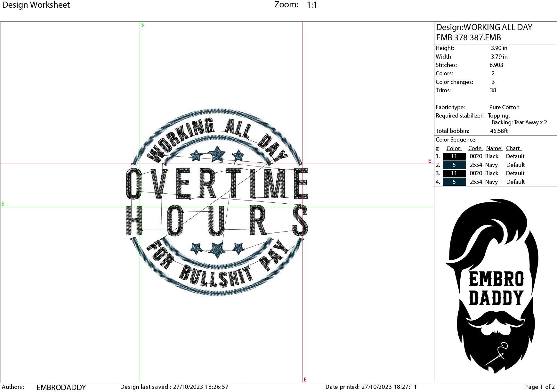Click code 0020 in sequence row 1
557x392 pixels.
tap(476, 156)
